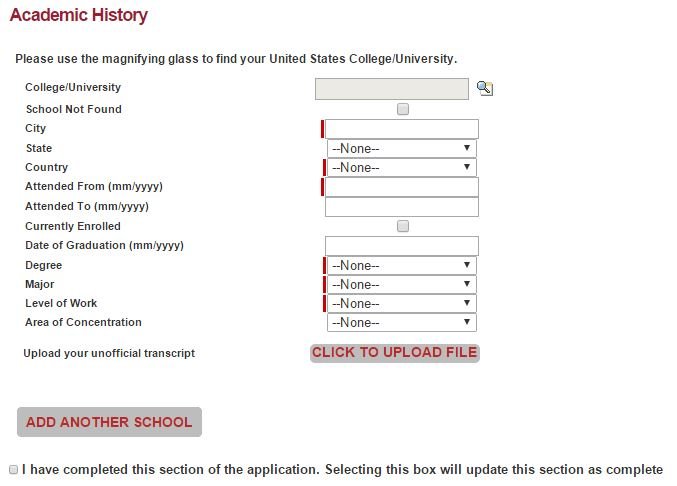This screenshot has width=677, height=486.
Task: Expand the Area of Concentration dropdown
Action: click(x=401, y=323)
